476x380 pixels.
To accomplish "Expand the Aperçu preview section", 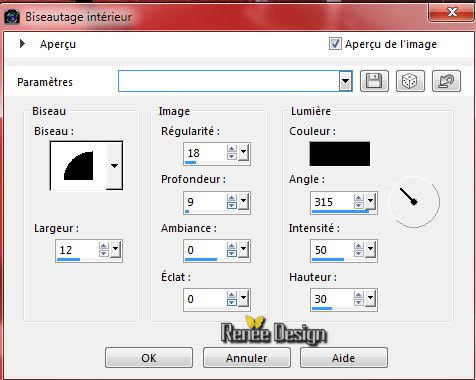I will click(22, 44).
